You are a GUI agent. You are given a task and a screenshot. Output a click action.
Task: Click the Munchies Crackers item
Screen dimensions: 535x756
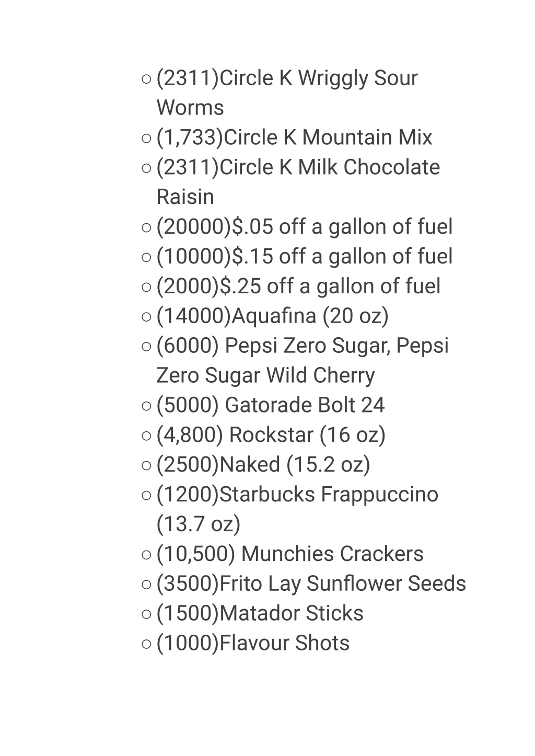point(290,554)
